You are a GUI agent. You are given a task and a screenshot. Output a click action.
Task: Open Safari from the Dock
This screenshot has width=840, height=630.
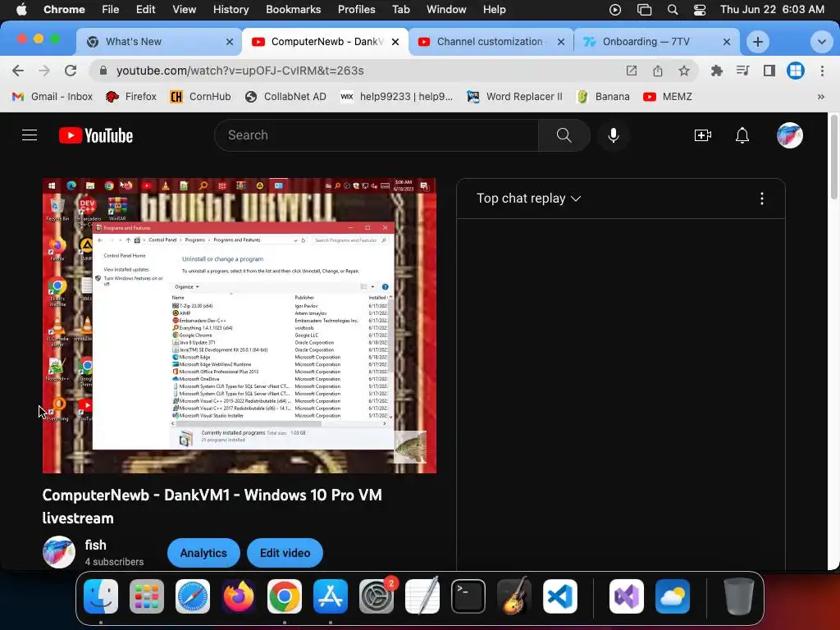[x=193, y=596]
